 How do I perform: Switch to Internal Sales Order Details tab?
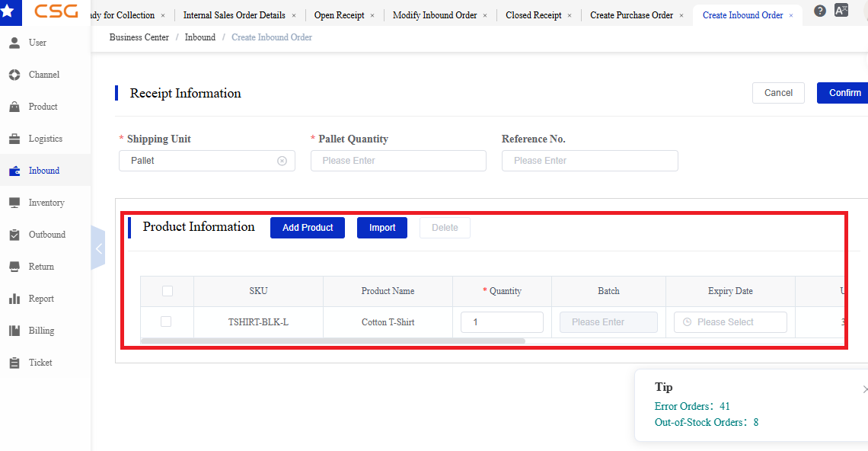tap(235, 15)
